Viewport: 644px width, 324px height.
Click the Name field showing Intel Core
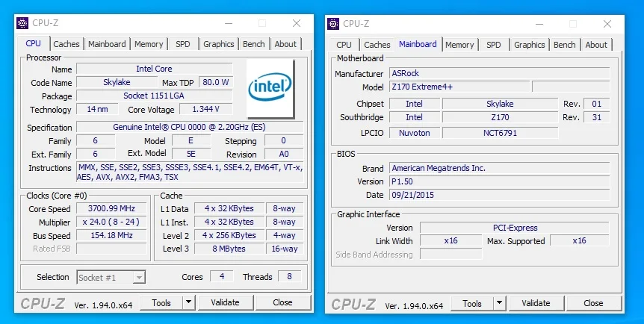coord(154,69)
